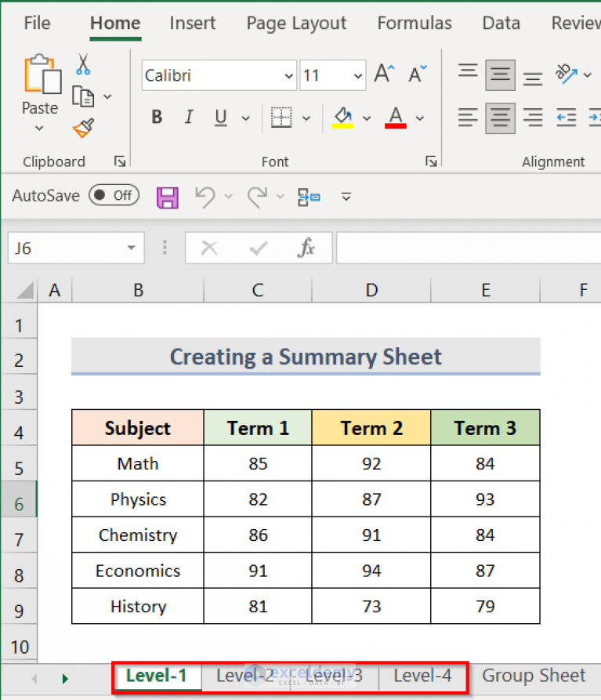Toggle center horizontal alignment
Image resolution: width=601 pixels, height=700 pixels.
click(500, 118)
